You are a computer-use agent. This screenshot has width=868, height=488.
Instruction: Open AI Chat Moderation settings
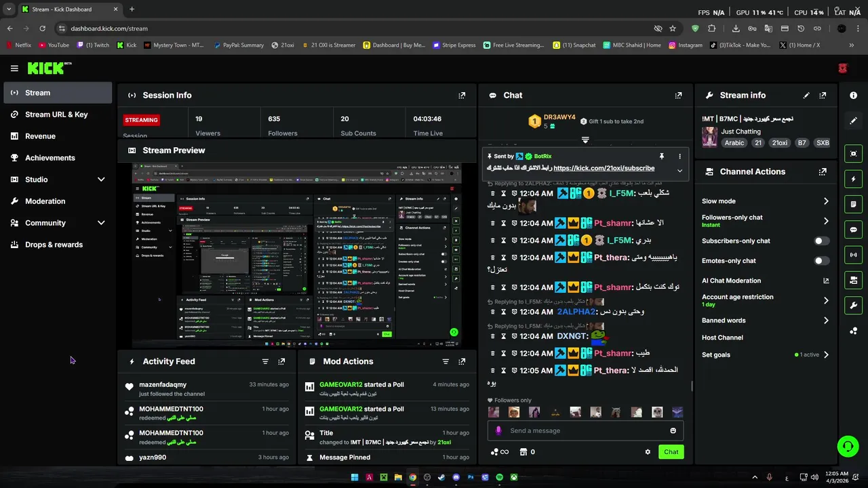tap(766, 281)
